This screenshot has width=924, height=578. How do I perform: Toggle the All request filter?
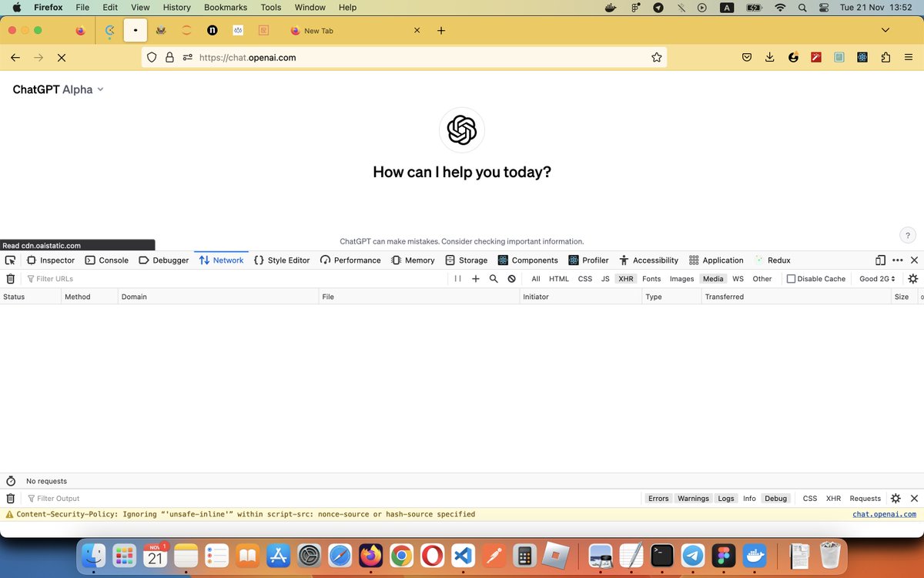pyautogui.click(x=536, y=279)
